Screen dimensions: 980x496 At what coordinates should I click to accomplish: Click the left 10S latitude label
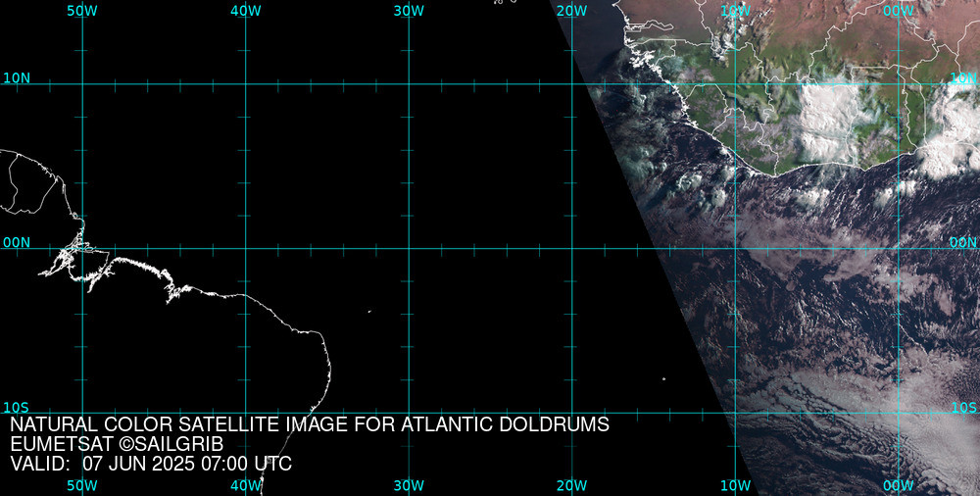[17, 408]
